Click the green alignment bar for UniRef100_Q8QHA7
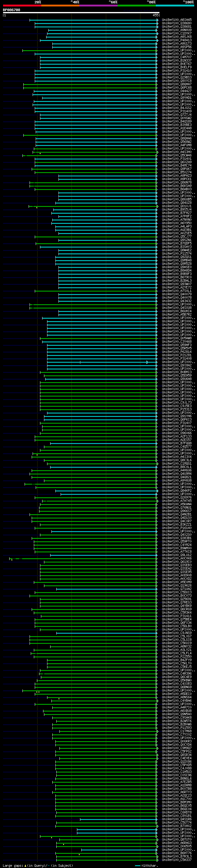The width and height of the screenshot is (197, 868). 90,84
